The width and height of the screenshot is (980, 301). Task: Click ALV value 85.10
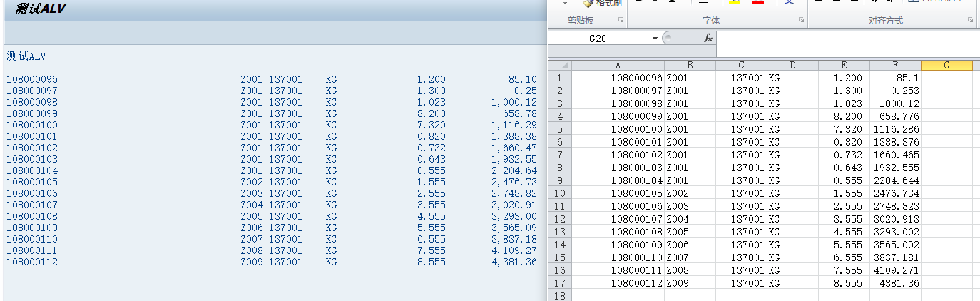point(523,79)
